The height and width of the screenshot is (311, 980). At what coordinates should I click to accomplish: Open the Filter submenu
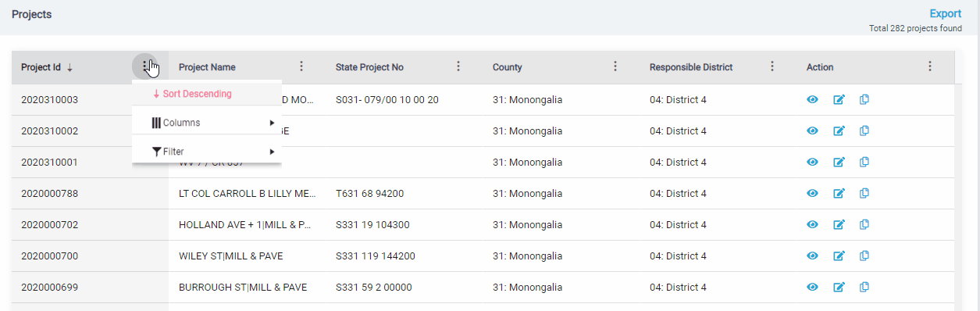click(x=207, y=152)
